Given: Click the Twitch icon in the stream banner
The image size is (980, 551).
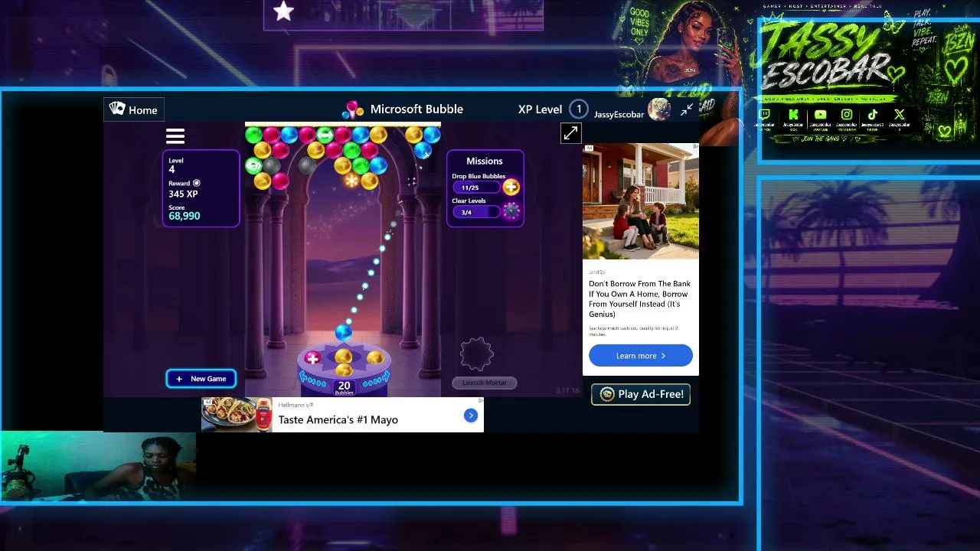Looking at the screenshot, I should (765, 116).
